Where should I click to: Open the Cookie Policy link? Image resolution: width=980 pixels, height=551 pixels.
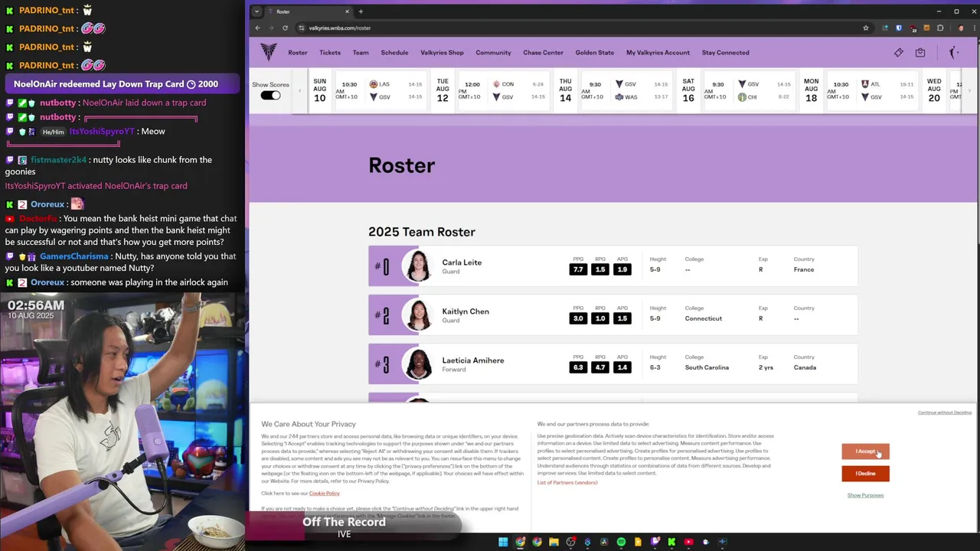coord(324,494)
